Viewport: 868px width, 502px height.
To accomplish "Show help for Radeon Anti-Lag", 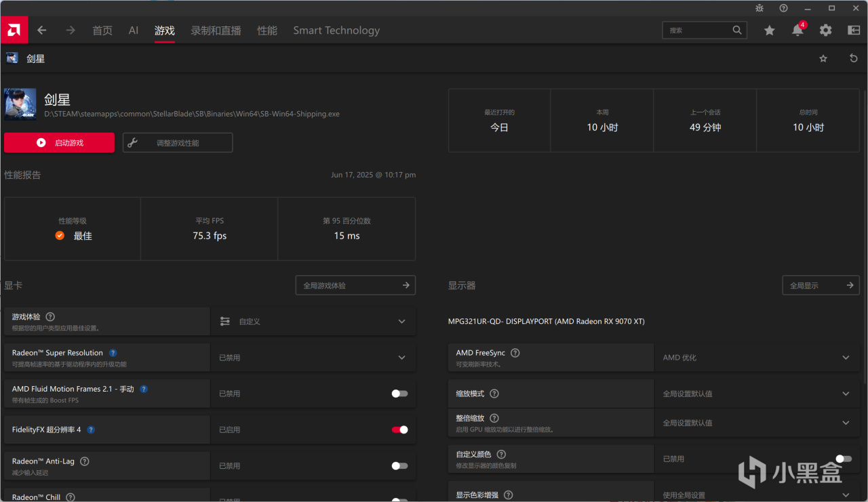I will tap(85, 461).
